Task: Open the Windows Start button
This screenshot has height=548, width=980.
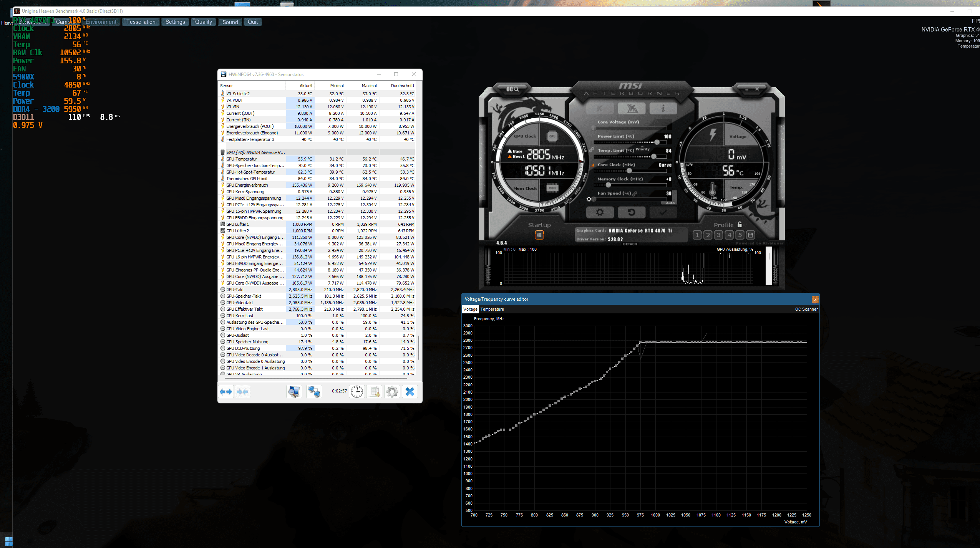Action: pos(9,542)
